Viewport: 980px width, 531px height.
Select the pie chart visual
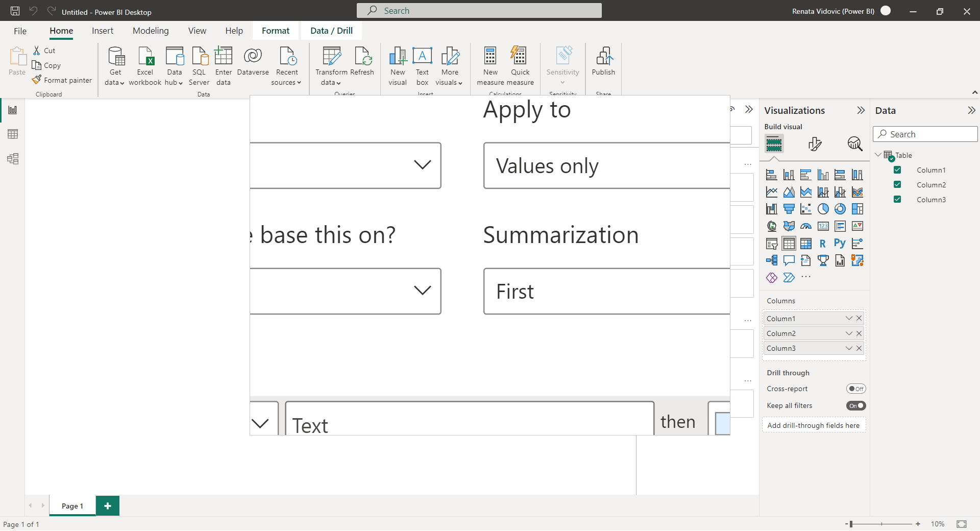tap(823, 209)
